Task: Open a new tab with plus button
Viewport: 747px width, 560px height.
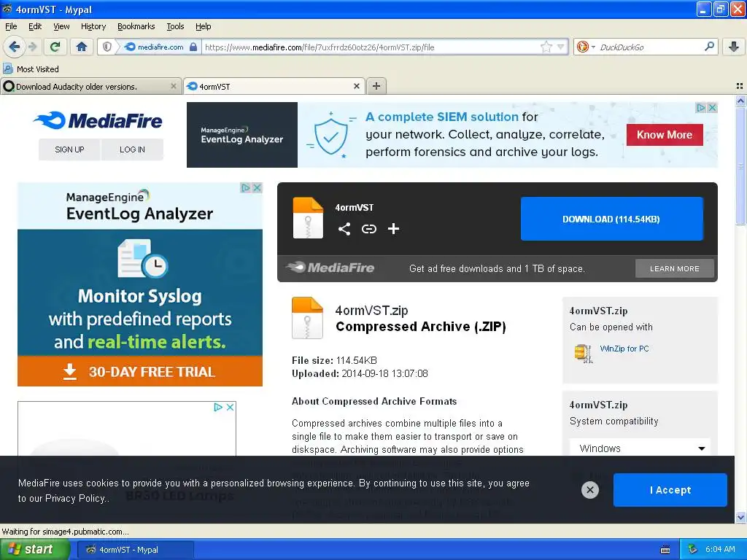Action: (376, 86)
